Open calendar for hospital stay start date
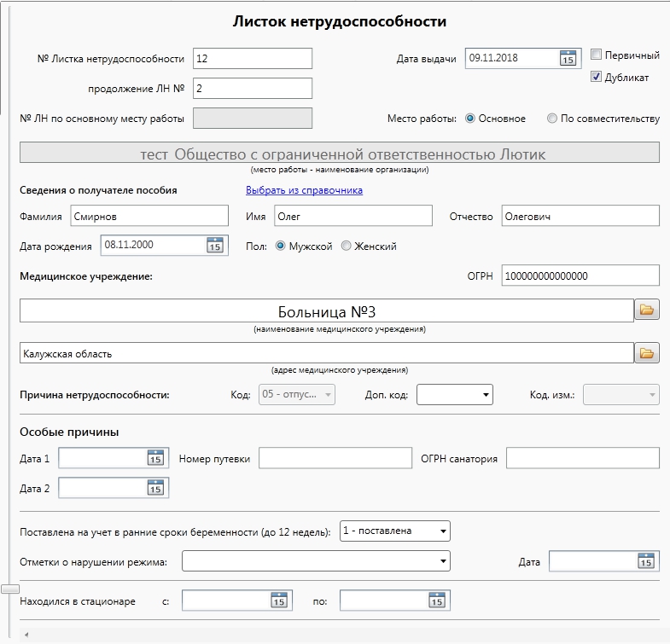This screenshot has height=644, width=670. pyautogui.click(x=279, y=600)
